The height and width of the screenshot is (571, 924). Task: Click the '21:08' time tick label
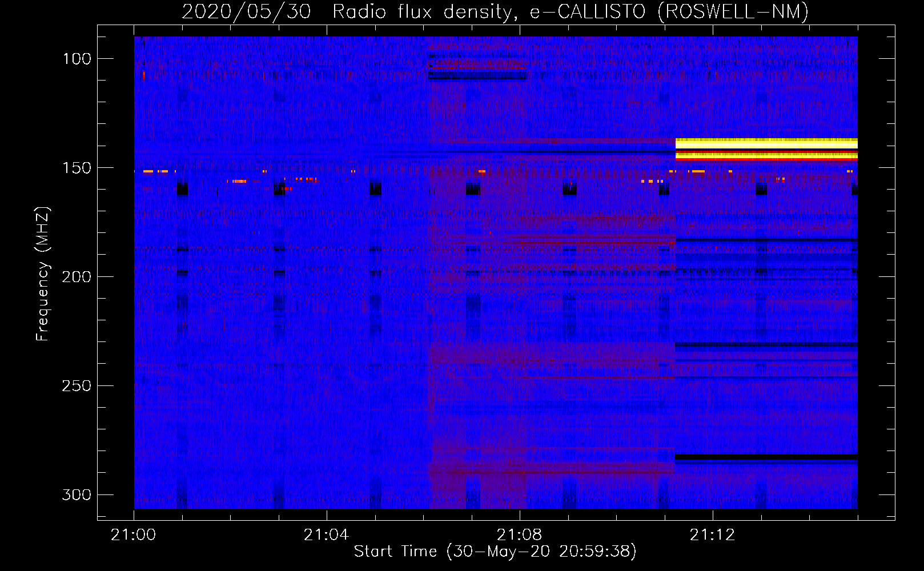519,535
